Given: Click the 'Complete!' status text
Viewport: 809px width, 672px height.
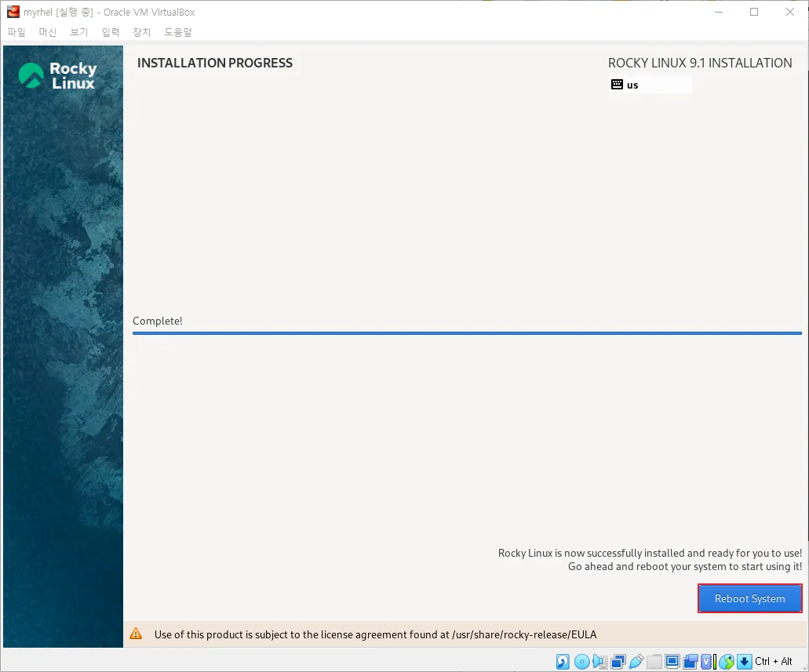Looking at the screenshot, I should (x=158, y=321).
